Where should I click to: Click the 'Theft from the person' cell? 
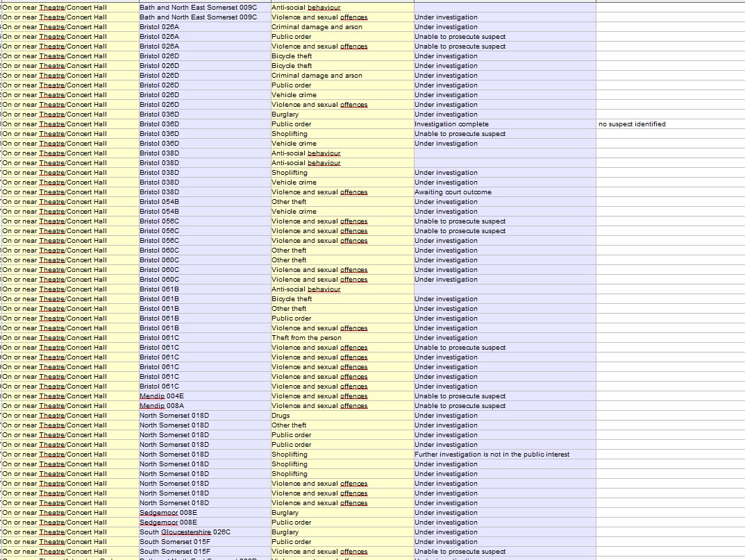pos(306,338)
